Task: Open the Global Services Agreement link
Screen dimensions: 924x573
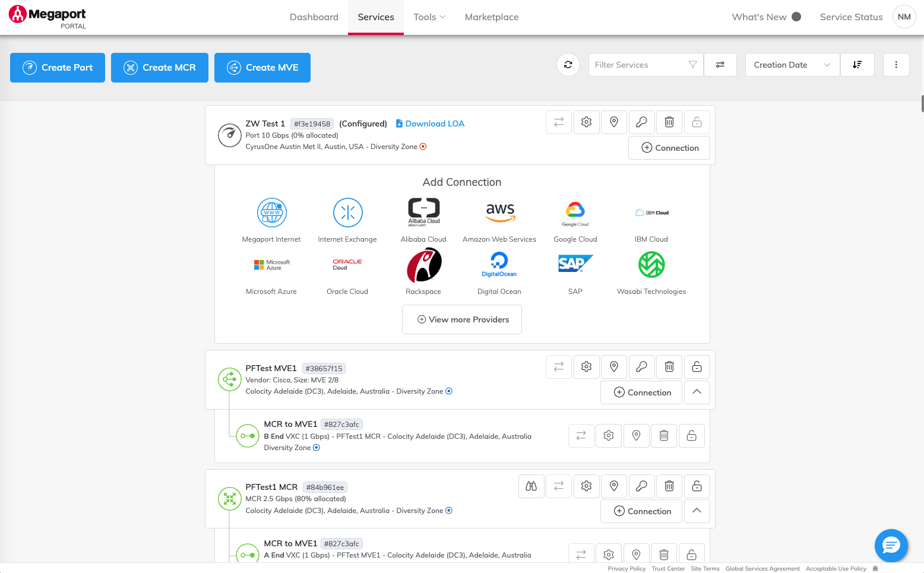Action: click(762, 569)
